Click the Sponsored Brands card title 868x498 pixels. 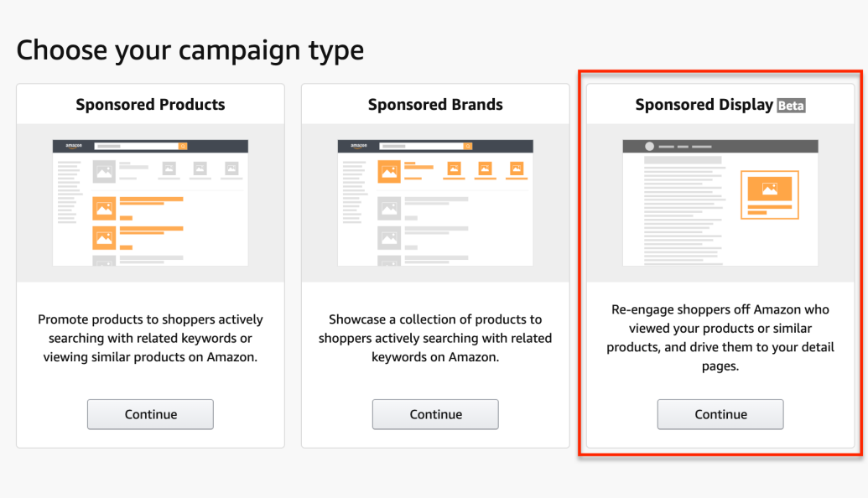coord(435,105)
